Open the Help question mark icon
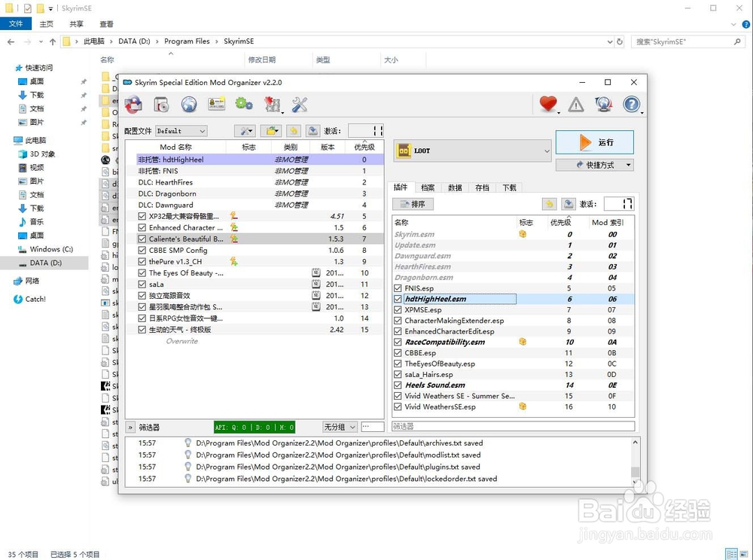This screenshot has height=560, width=753. point(632,104)
